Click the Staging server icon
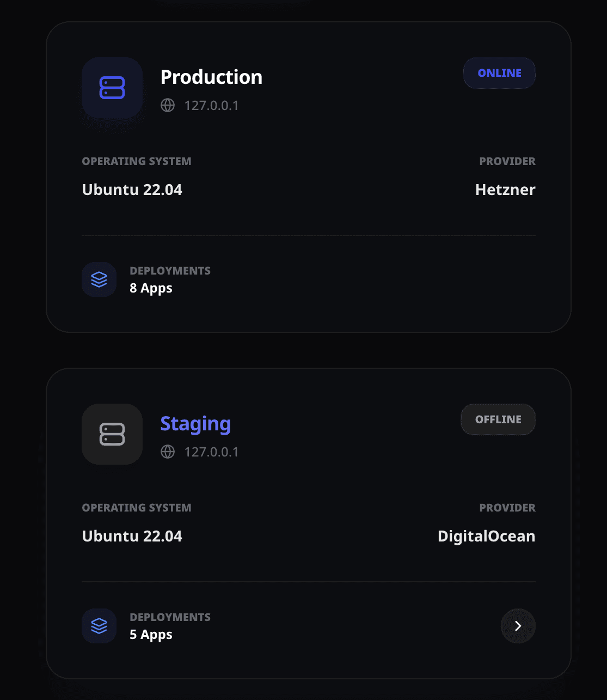This screenshot has width=607, height=700. point(112,434)
